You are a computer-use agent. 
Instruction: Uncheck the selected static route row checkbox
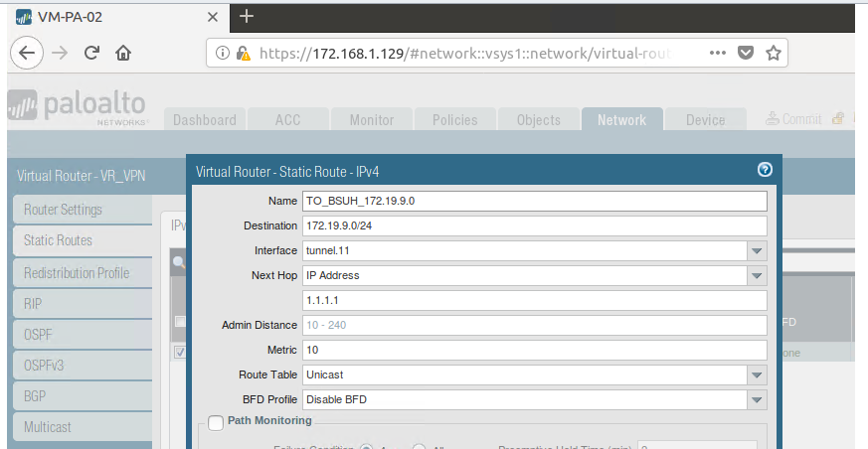[x=180, y=352]
